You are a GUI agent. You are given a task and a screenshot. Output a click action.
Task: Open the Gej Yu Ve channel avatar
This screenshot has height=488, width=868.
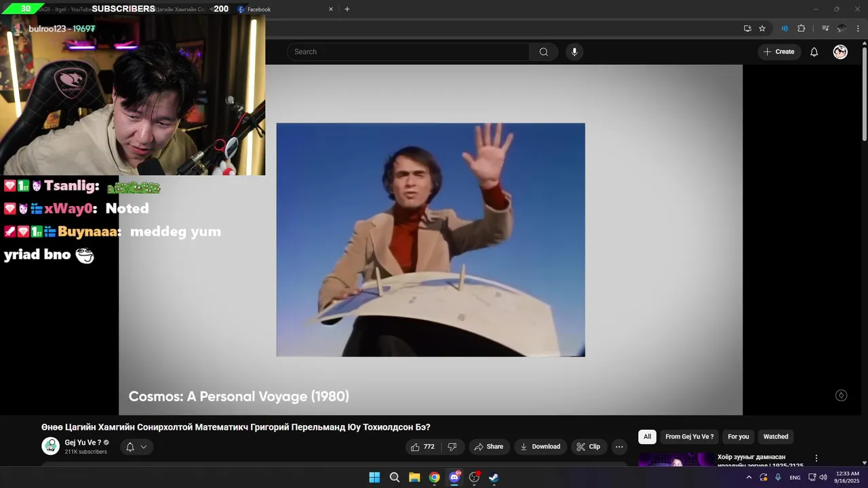pos(51,446)
